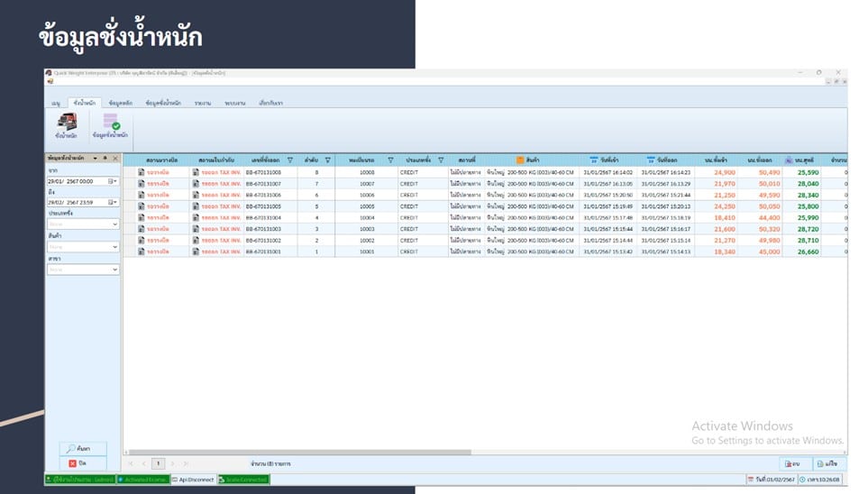Click the clock time status bar item

[820, 480]
